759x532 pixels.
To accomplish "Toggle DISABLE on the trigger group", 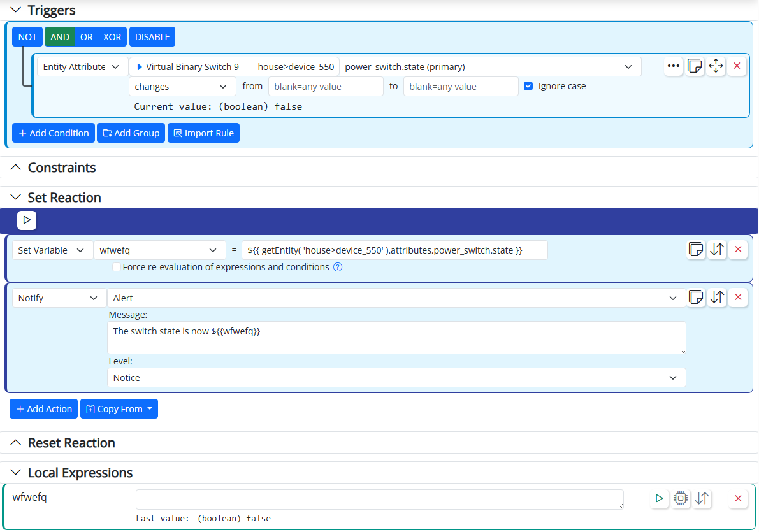I will (152, 37).
